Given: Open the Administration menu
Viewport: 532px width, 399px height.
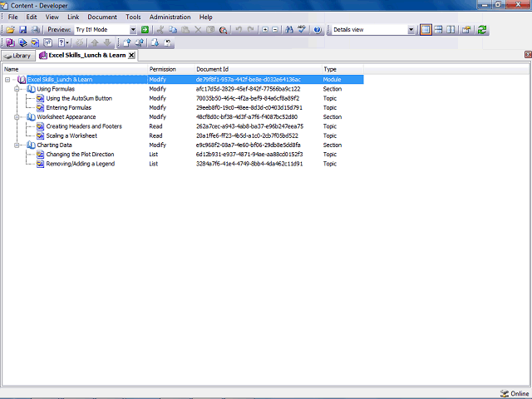Looking at the screenshot, I should coord(170,17).
